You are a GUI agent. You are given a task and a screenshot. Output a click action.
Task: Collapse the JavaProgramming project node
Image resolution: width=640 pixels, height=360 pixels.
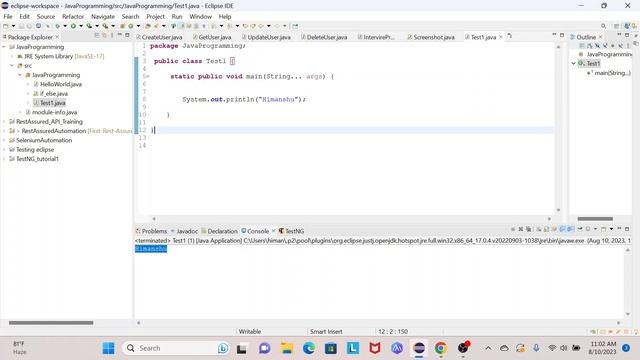click(4, 47)
